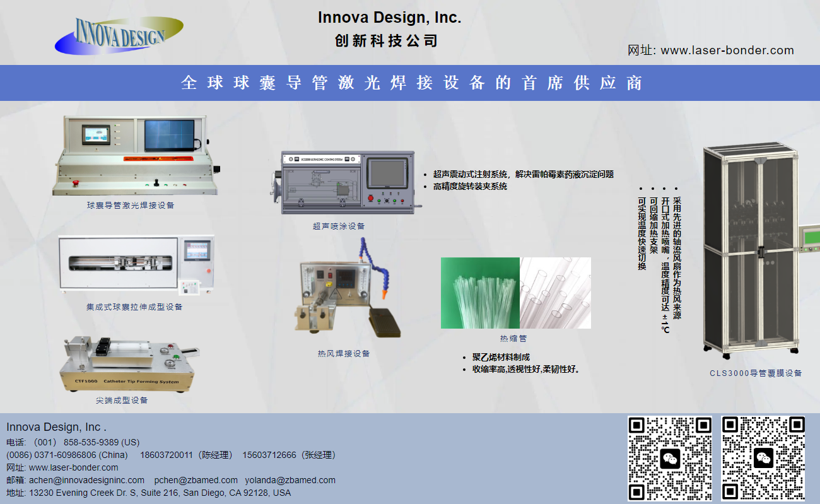Click the blue banner headline 全球球囊导管激光焊接设备的首席供应商
The width and height of the screenshot is (820, 504).
point(411,83)
